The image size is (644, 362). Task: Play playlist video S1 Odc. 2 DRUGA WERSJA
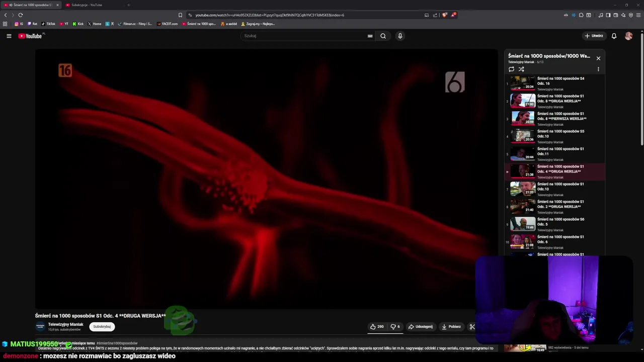click(x=555, y=207)
